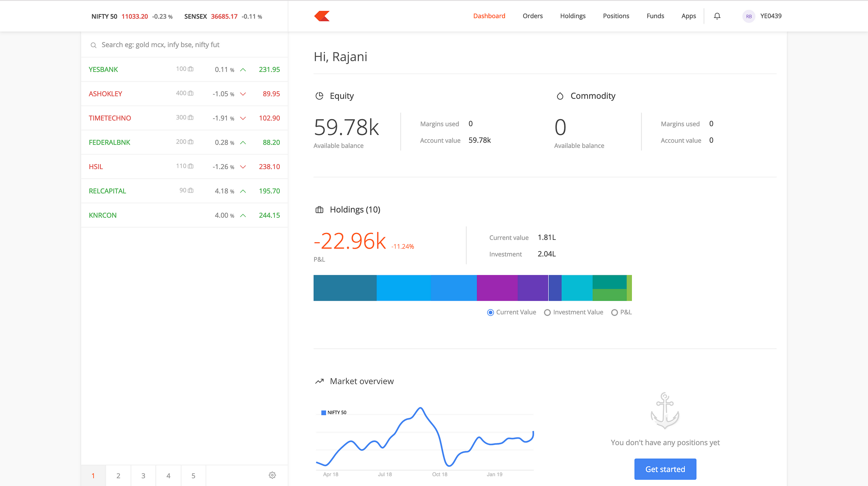Click ASHOKLEY watchlist symbol
Screen dimensions: 868x486
[105, 94]
